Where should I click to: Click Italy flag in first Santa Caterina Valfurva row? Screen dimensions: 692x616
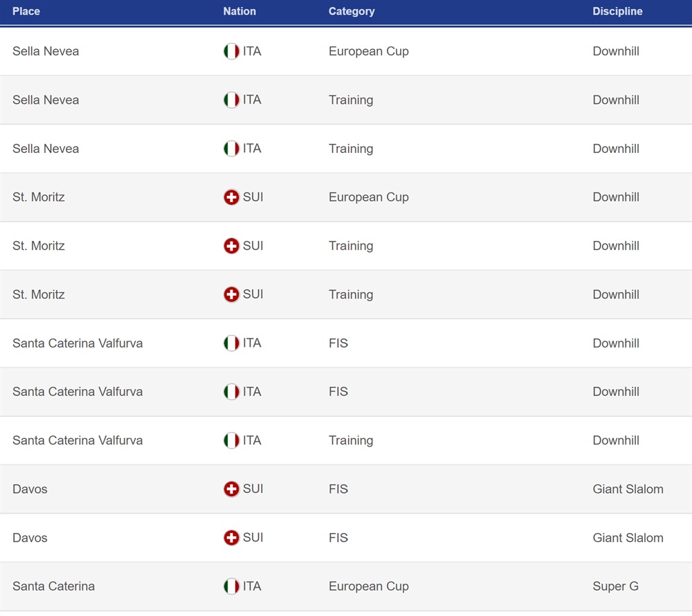pos(231,343)
